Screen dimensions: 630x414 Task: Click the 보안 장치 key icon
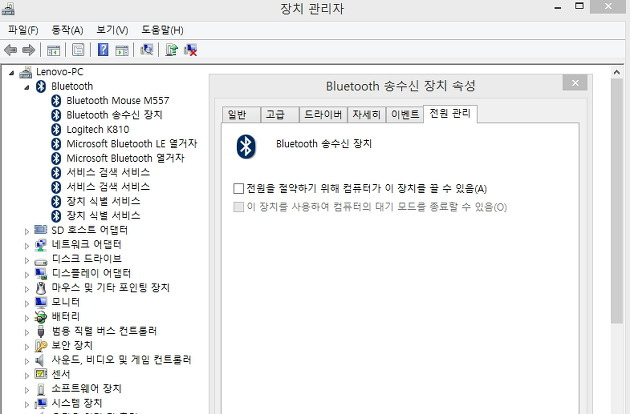(41, 346)
